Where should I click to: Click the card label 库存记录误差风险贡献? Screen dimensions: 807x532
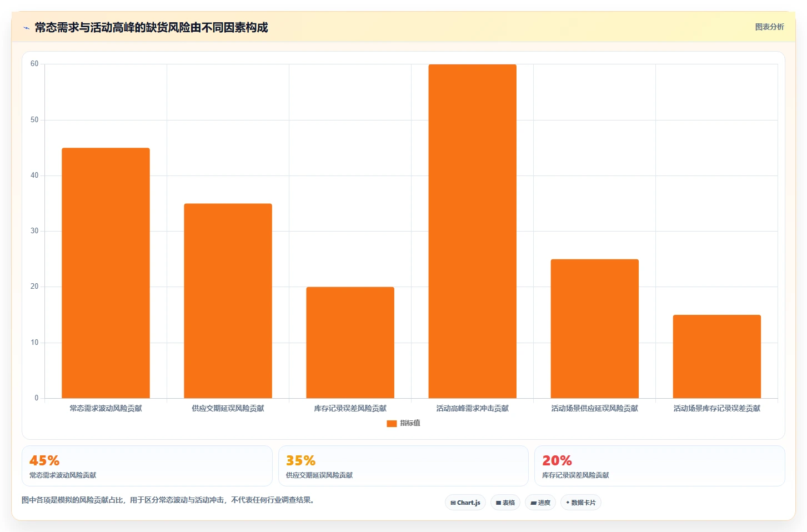pyautogui.click(x=575, y=475)
